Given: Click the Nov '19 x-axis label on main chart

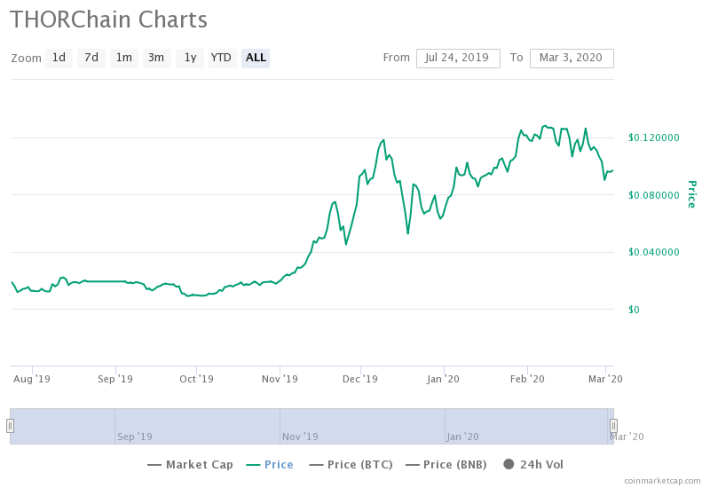Looking at the screenshot, I should coord(279,379).
